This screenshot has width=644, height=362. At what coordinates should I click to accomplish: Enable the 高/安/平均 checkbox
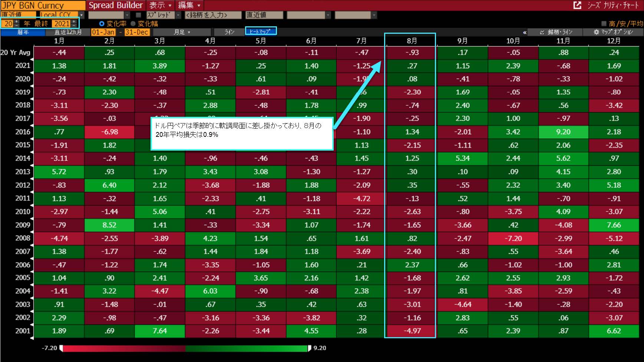[x=604, y=23]
